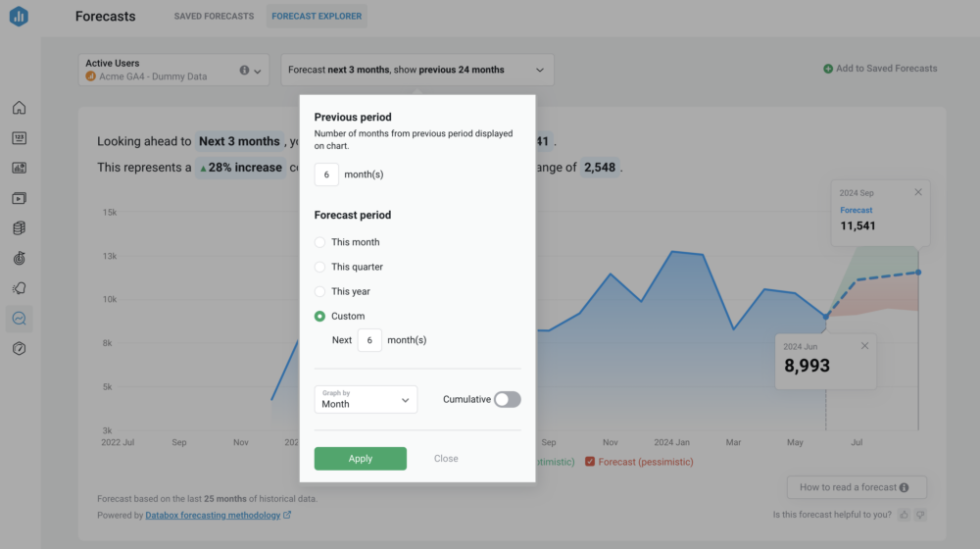Close the 2024 Jun tooltip
Image resolution: width=980 pixels, height=549 pixels.
click(864, 346)
